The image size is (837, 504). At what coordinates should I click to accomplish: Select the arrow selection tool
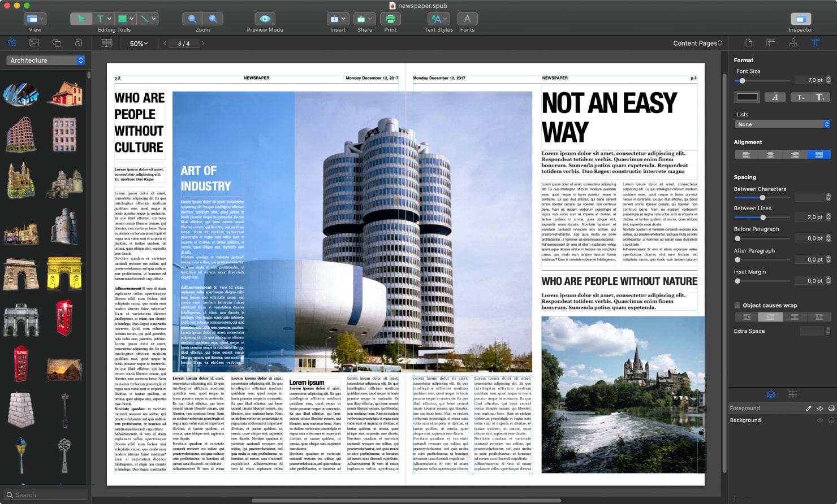[81, 19]
